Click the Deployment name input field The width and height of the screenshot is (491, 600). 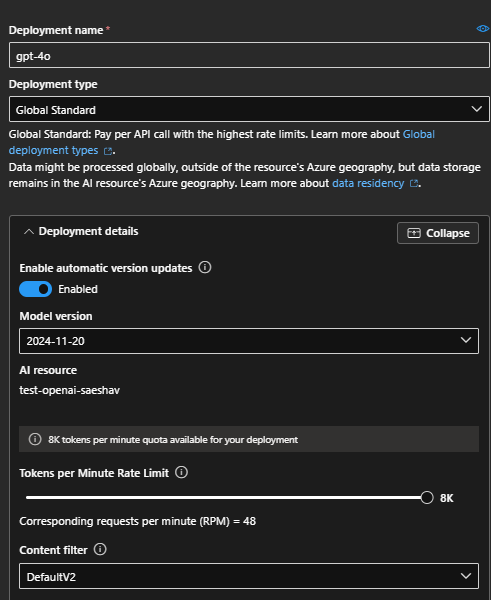(249, 55)
